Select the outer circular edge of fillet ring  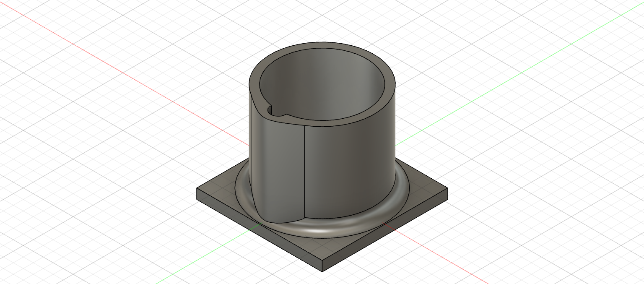(322, 239)
